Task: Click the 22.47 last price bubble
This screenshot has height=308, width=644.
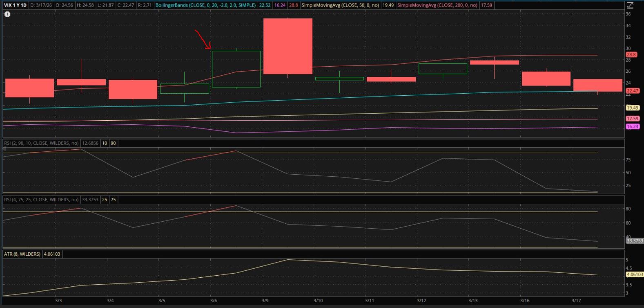Action: point(632,91)
